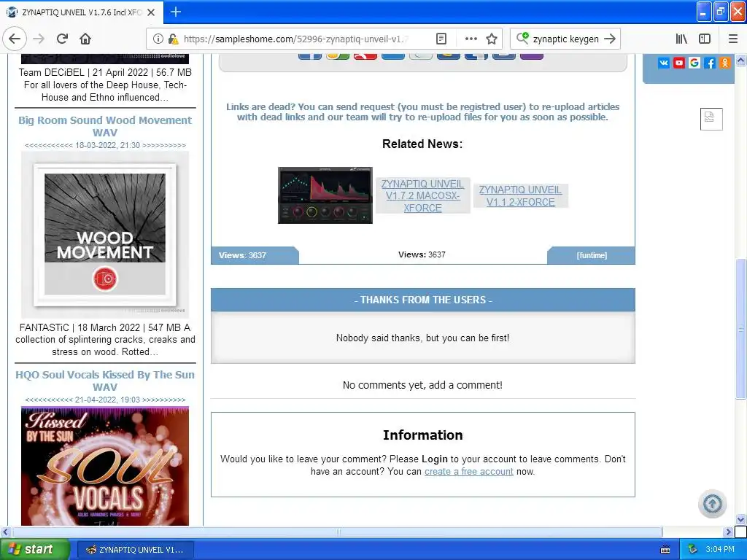Screen dimensions: 747x560
Task: Click the [funtime] author tag
Action: coord(592,255)
